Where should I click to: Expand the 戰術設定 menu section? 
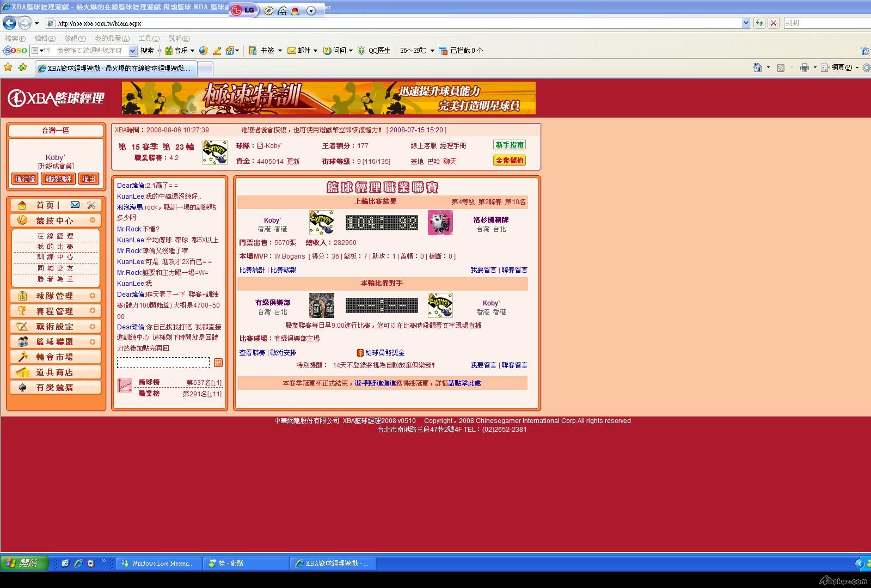coord(93,326)
